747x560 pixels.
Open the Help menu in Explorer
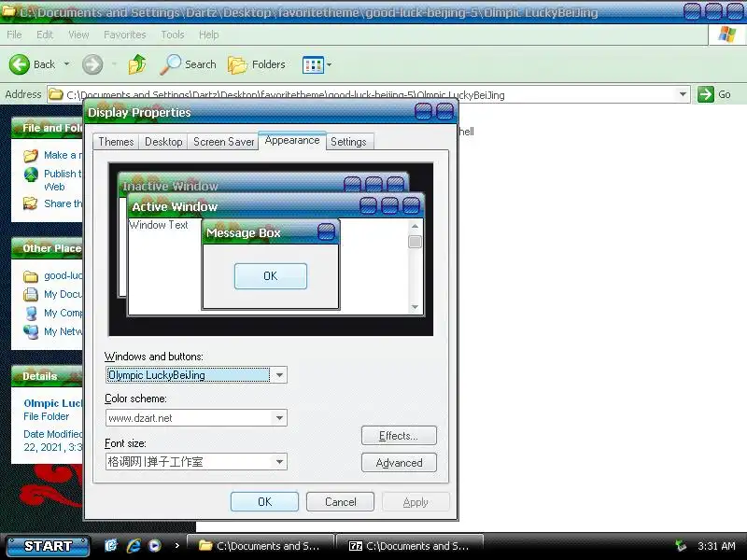208,35
